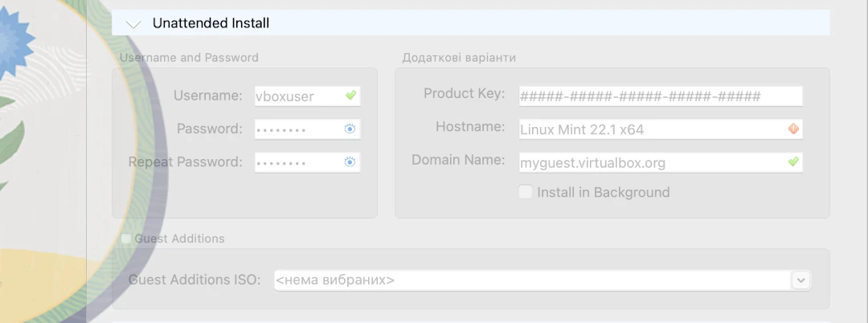Click into the Password field

pos(307,129)
